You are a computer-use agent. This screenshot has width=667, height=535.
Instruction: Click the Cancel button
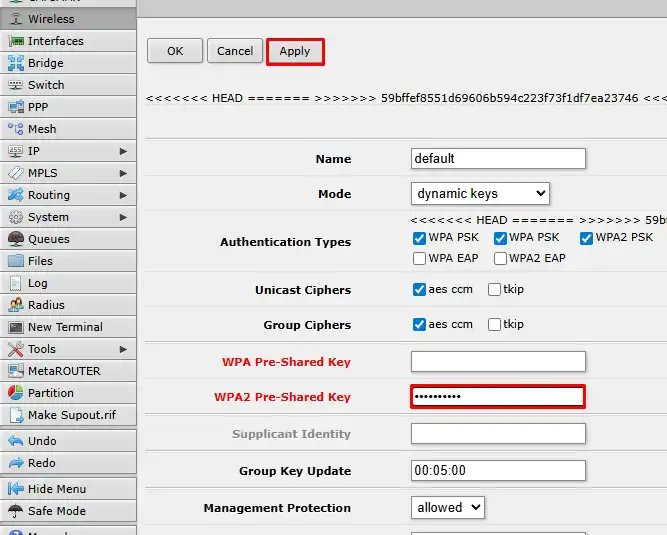[x=235, y=51]
